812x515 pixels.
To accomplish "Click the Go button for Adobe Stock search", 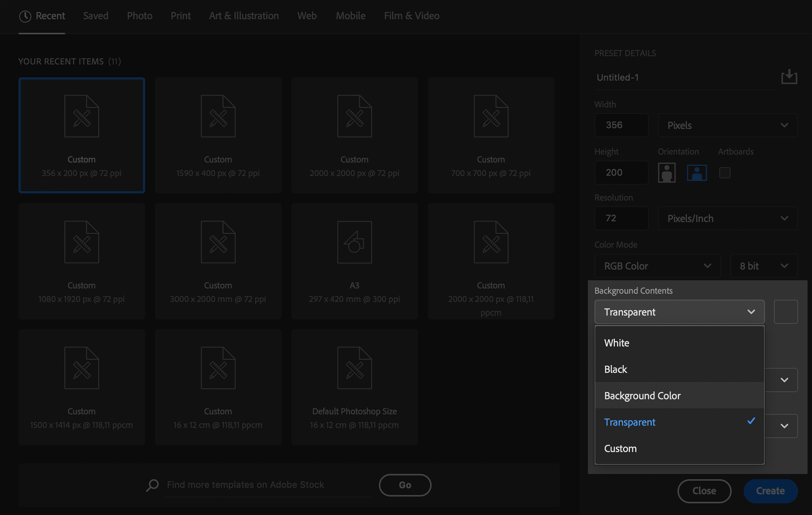I will pos(405,485).
